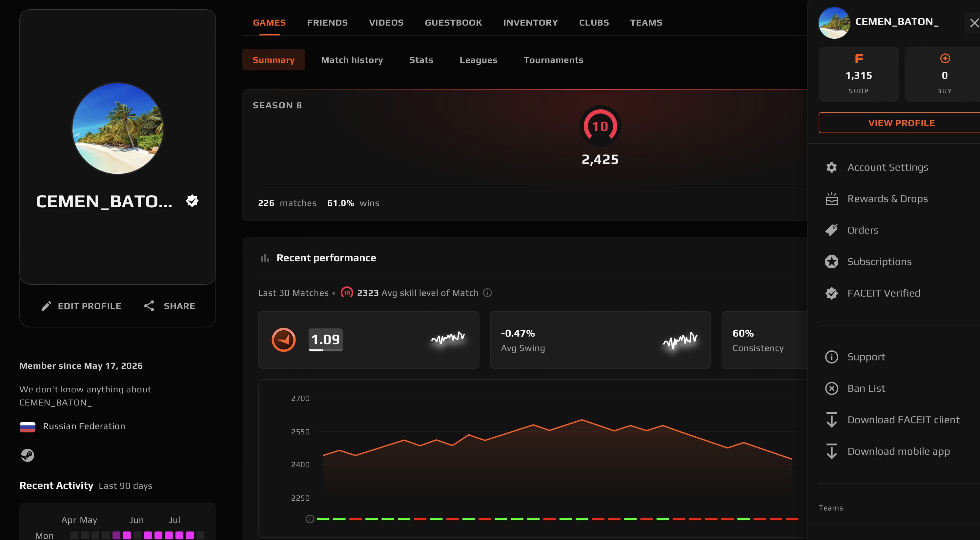The height and width of the screenshot is (540, 980).
Task: Click the Member since May 17, 2026 text
Action: pos(81,366)
